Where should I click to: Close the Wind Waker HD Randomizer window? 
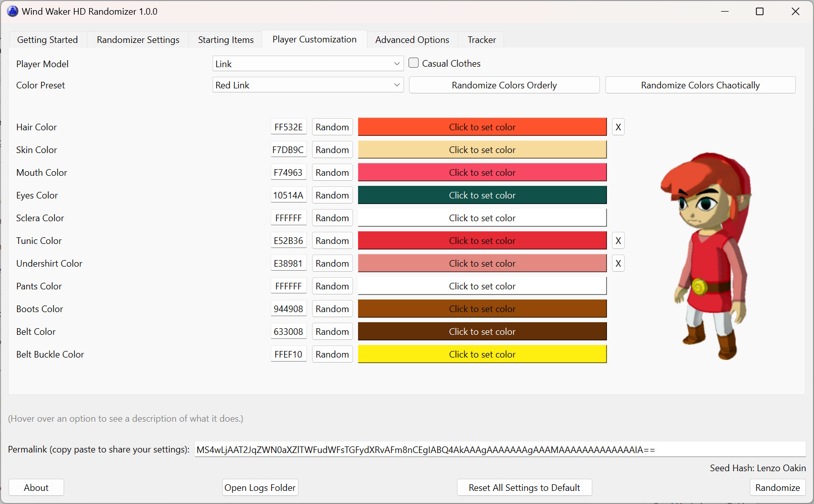click(795, 11)
